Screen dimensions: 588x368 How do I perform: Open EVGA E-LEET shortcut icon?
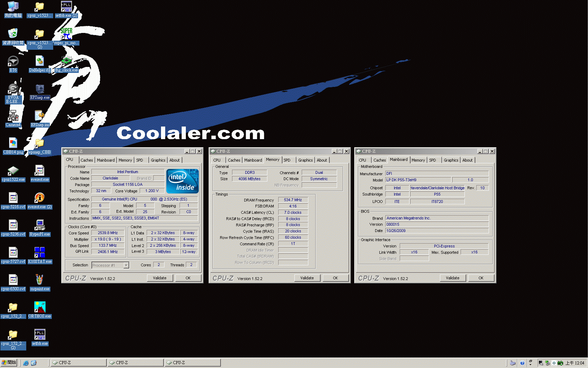[13, 94]
